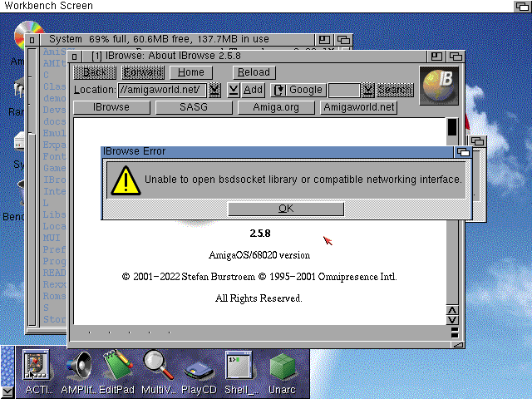Viewport: 532px width, 399px height.
Task: Click the IBrowse Error depth gadget
Action: [463, 151]
